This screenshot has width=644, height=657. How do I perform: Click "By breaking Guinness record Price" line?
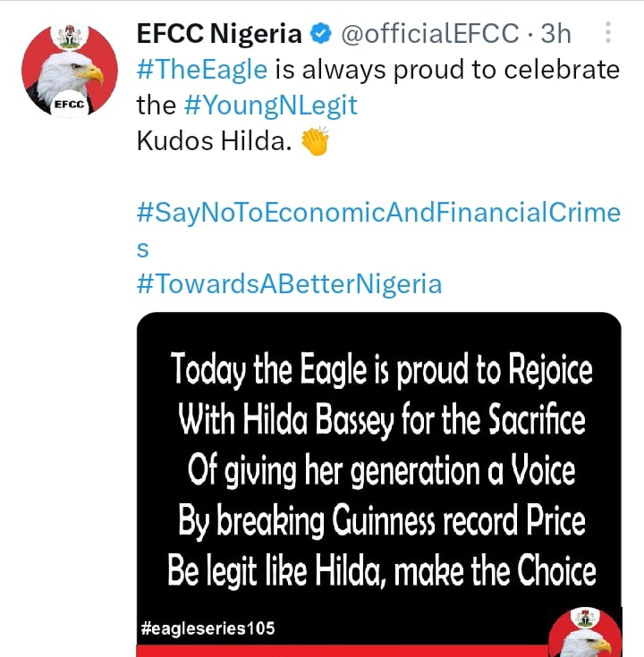(x=381, y=521)
